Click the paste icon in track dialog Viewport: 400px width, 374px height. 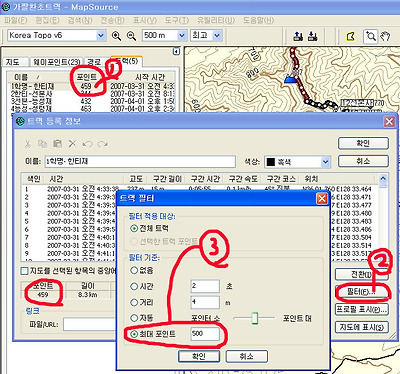pos(58,144)
